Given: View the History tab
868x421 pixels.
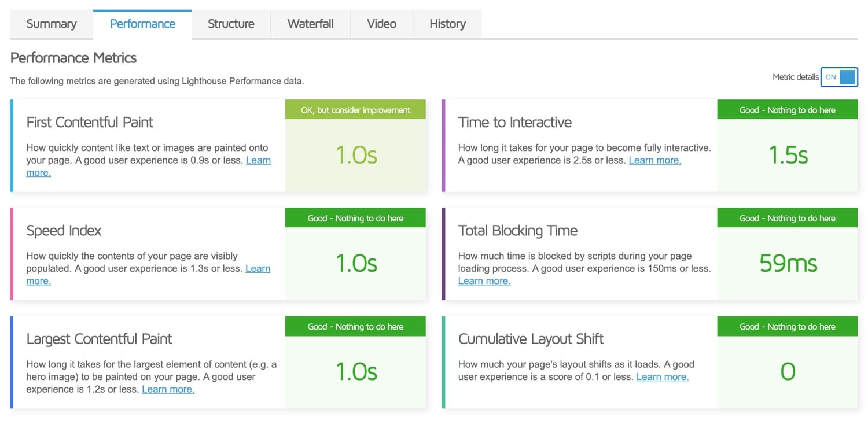Looking at the screenshot, I should tap(447, 24).
